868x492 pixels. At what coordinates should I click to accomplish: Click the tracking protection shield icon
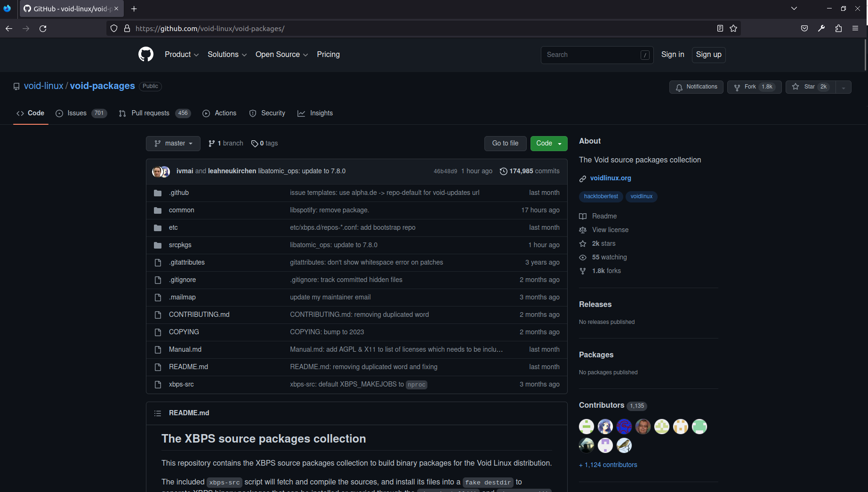click(x=114, y=29)
